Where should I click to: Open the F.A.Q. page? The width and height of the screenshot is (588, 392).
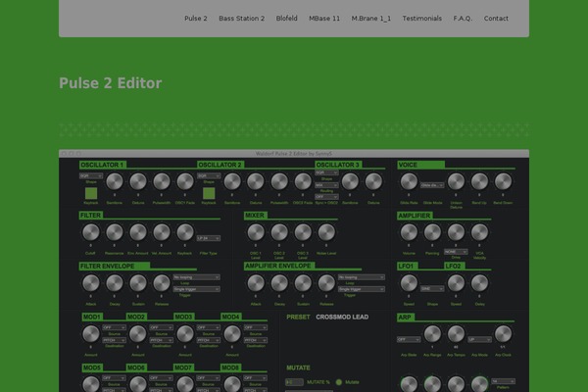[x=463, y=19]
